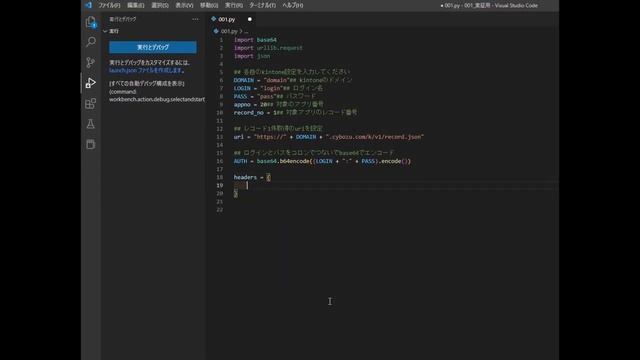This screenshot has width=640, height=360.
Task: Click the Python file icon on 001.py tab
Action: click(x=213, y=19)
